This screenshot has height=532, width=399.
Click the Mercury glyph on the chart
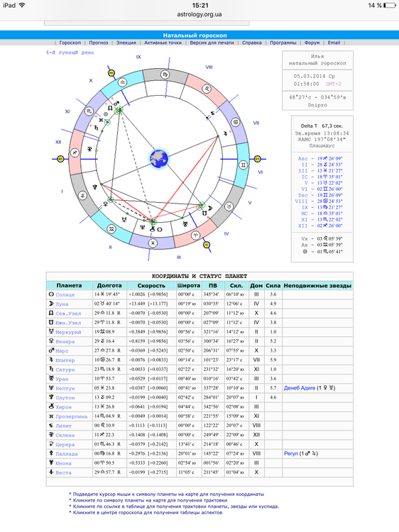pos(125,219)
